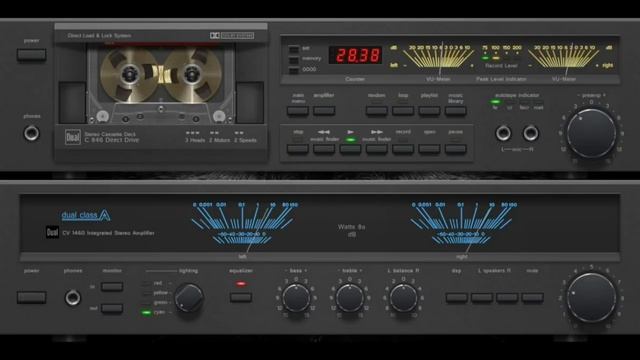Click the red equalizer LED
Image resolution: width=640 pixels, height=360 pixels.
[241, 284]
